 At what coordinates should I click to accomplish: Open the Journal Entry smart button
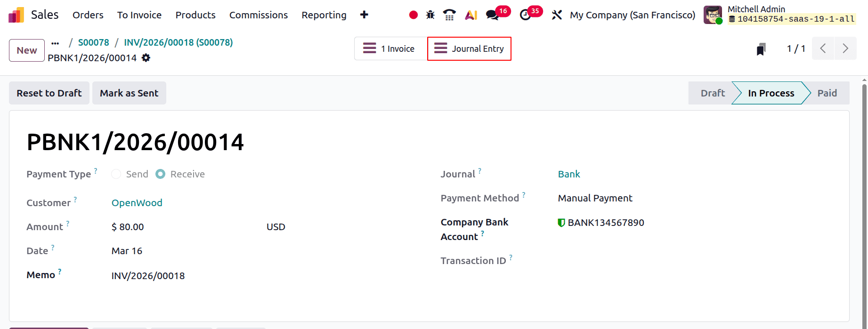pos(469,48)
